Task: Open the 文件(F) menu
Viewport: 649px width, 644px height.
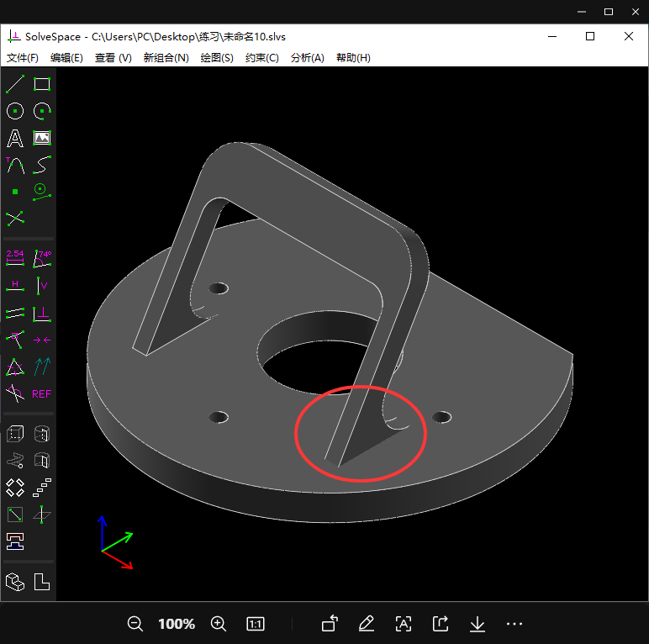Action: [x=23, y=58]
